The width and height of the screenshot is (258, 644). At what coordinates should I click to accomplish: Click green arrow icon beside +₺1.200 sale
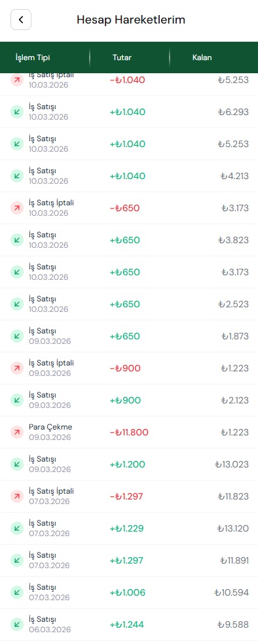click(x=17, y=464)
